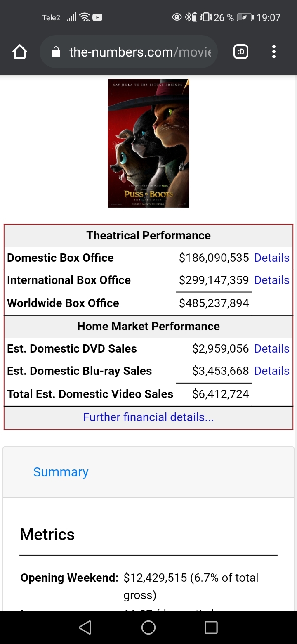297x644 pixels.
Task: Tap the Theatrical Performance table header
Action: (x=148, y=235)
